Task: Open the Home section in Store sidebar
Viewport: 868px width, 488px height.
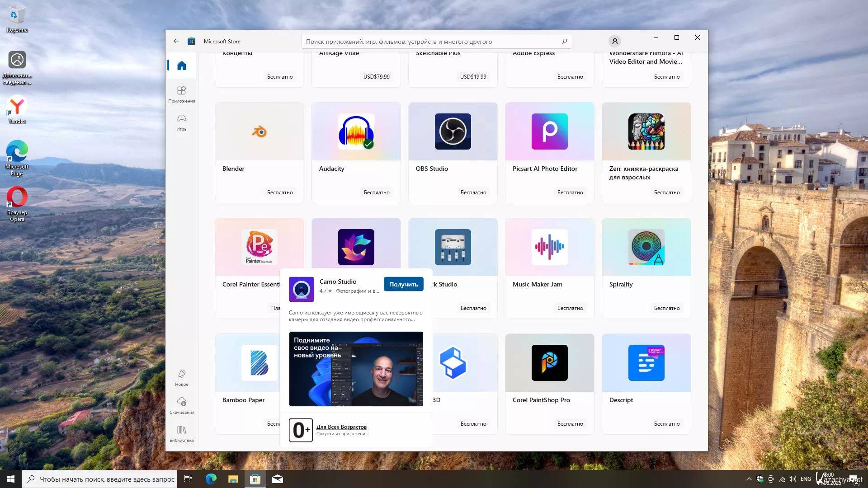Action: pyautogui.click(x=181, y=66)
